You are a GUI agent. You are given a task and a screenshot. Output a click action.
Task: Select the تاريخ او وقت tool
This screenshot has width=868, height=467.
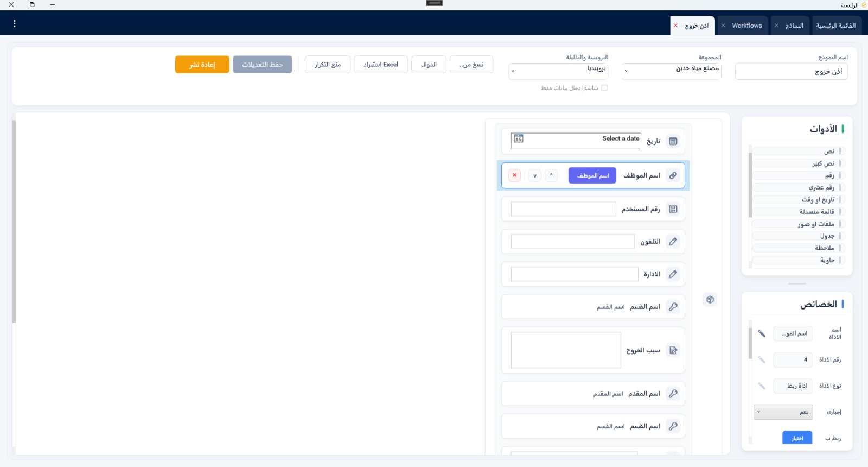coord(799,200)
